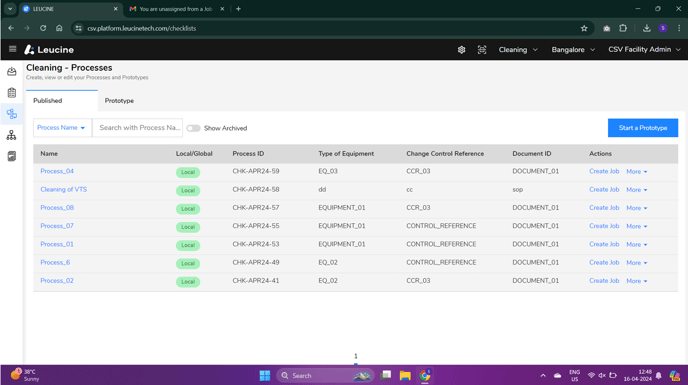This screenshot has width=688, height=385.
Task: Select page 1 in pagination
Action: click(356, 356)
